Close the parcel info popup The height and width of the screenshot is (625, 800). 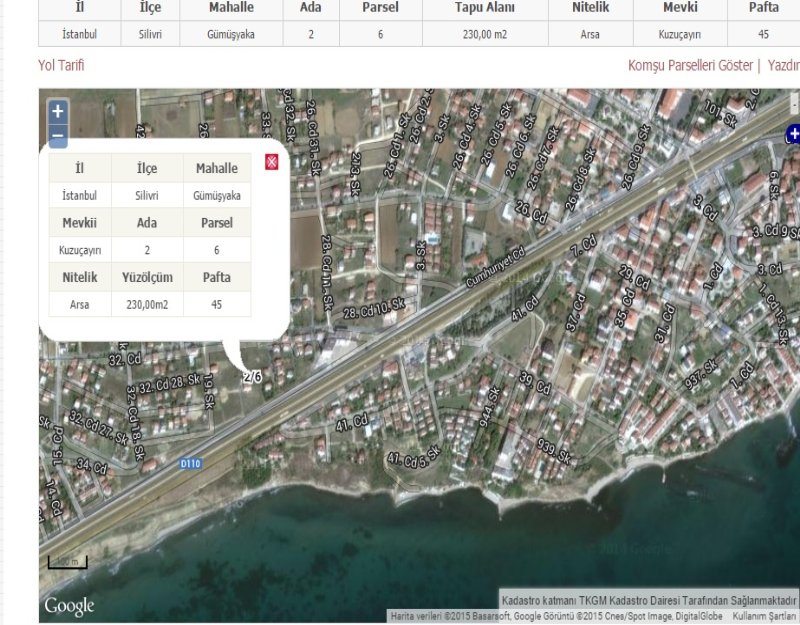pos(271,162)
